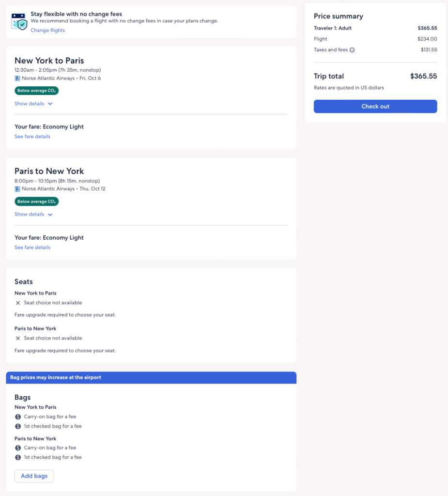The width and height of the screenshot is (448, 496).
Task: Click Below average CO₂ badge on return flight
Action: tap(36, 201)
